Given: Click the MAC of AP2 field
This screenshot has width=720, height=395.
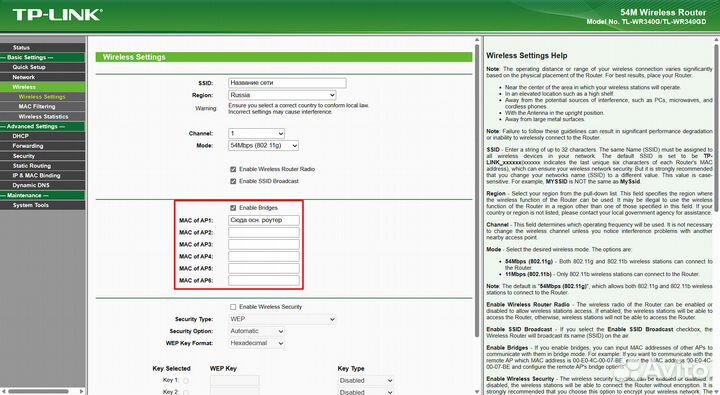Looking at the screenshot, I should [264, 232].
